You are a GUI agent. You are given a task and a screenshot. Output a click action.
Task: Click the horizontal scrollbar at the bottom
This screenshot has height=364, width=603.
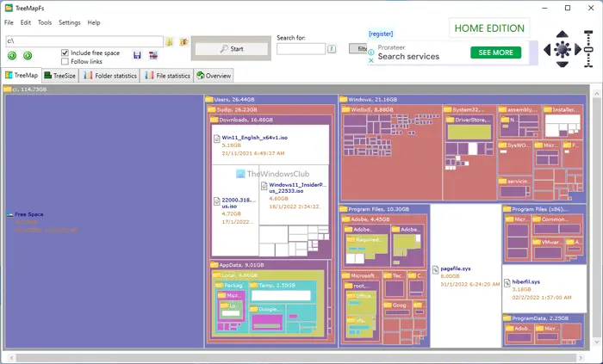tap(296, 357)
